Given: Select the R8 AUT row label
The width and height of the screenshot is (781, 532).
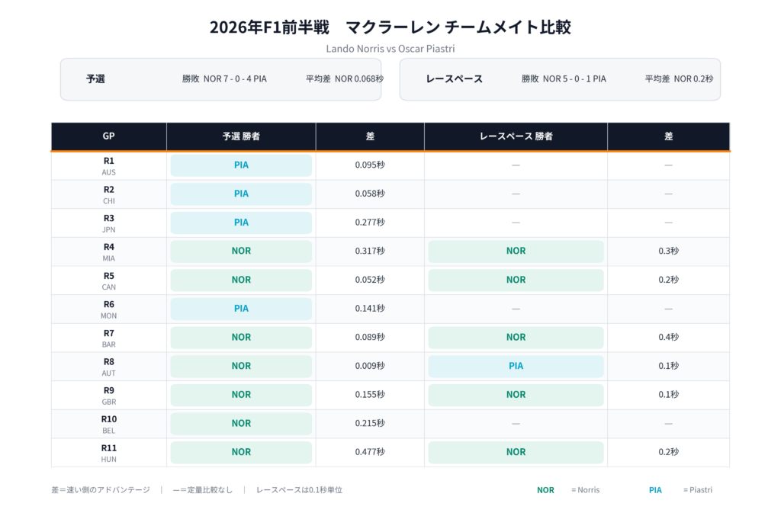Looking at the screenshot, I should [108, 367].
